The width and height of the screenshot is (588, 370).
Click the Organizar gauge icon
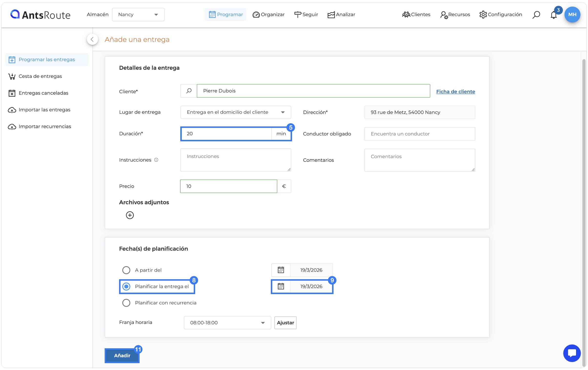pyautogui.click(x=256, y=15)
